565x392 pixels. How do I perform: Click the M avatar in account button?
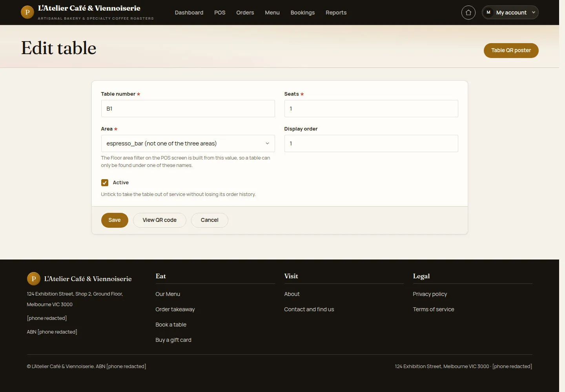pos(488,13)
